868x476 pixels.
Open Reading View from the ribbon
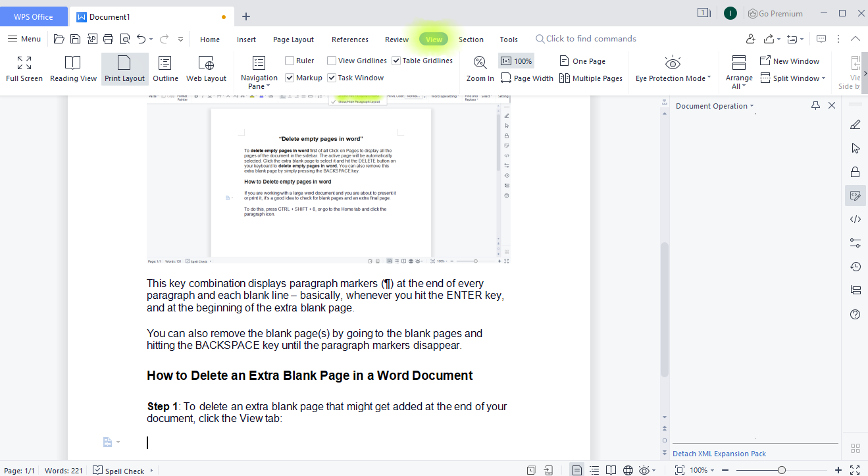pyautogui.click(x=73, y=68)
